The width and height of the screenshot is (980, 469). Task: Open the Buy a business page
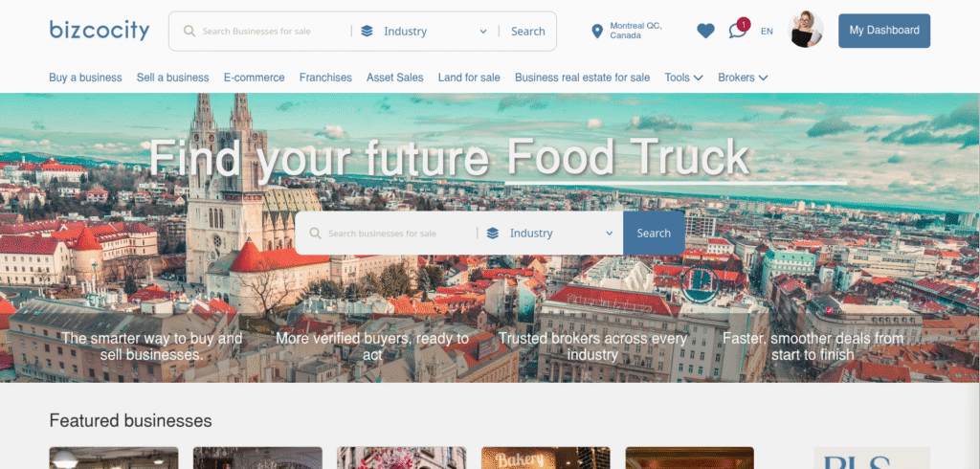[x=85, y=78]
